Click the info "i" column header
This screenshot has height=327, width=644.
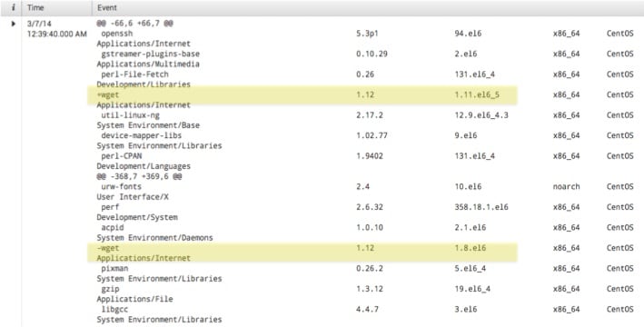(x=13, y=7)
